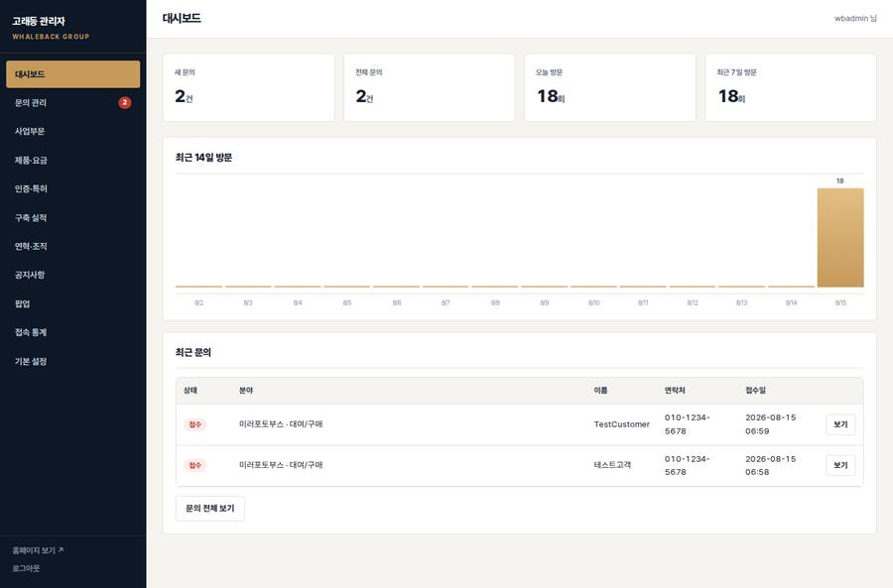The height and width of the screenshot is (588, 893).
Task: Click the 이름 column header
Action: coord(601,391)
